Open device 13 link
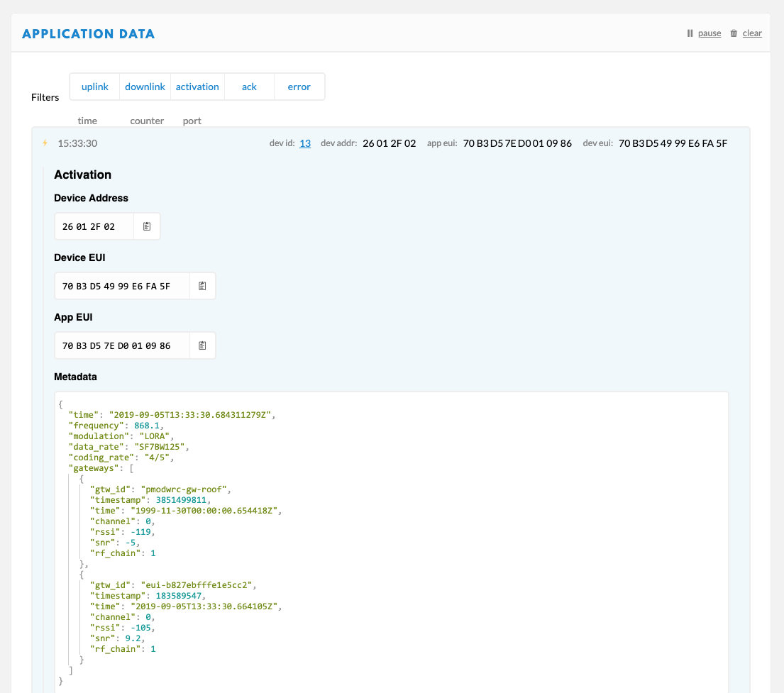Screen dimensions: 784x693 (x=305, y=143)
